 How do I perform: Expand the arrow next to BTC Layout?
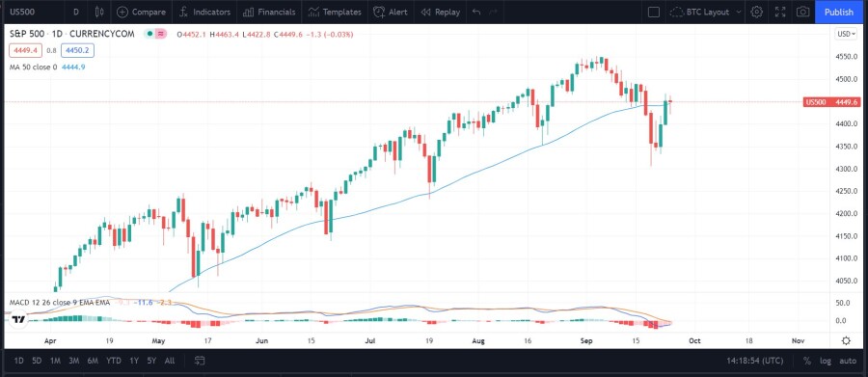pyautogui.click(x=739, y=12)
